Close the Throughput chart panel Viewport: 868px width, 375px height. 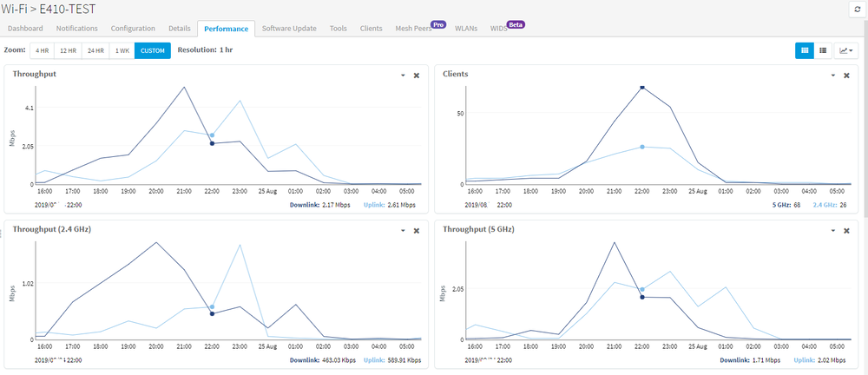click(x=417, y=76)
